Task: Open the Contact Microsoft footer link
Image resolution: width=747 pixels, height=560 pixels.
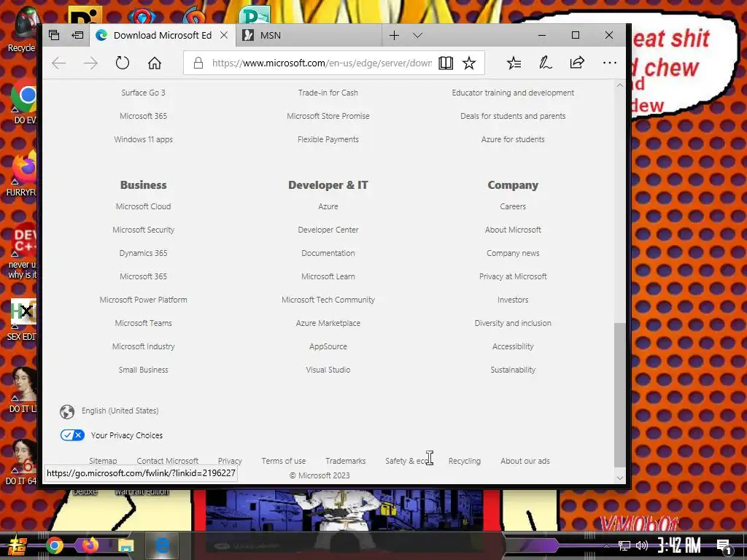Action: pos(168,461)
